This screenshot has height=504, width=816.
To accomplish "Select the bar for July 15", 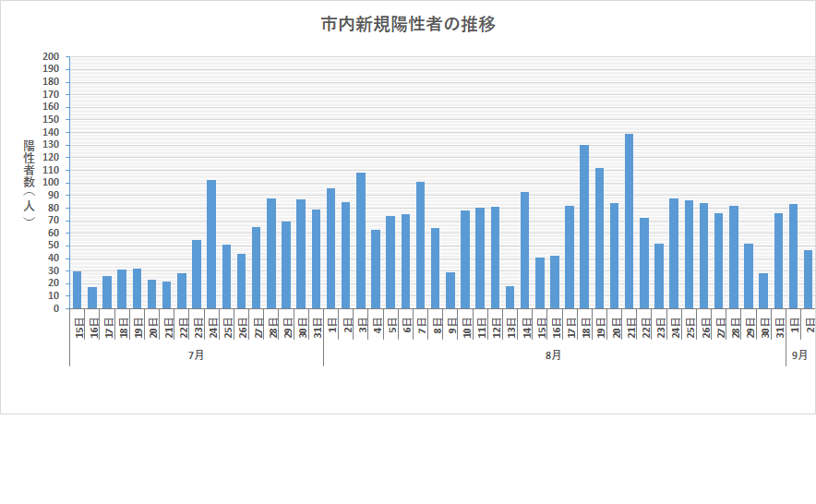I will (77, 290).
